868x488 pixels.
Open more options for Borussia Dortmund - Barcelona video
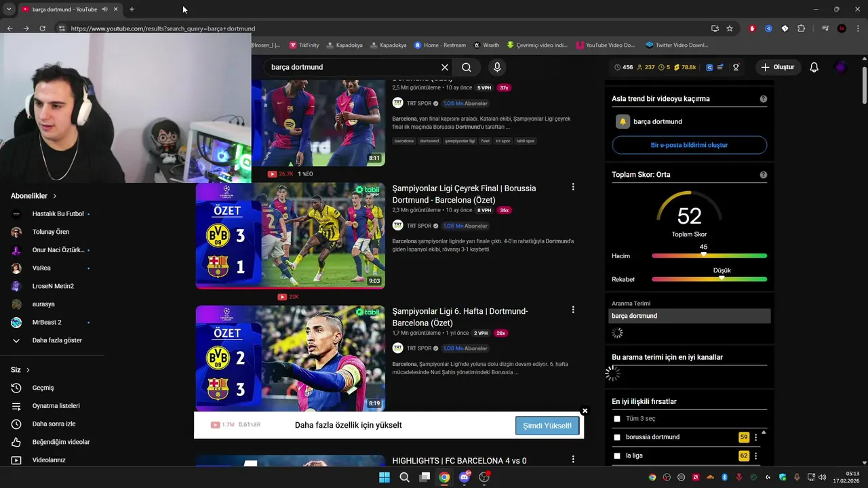click(x=573, y=187)
